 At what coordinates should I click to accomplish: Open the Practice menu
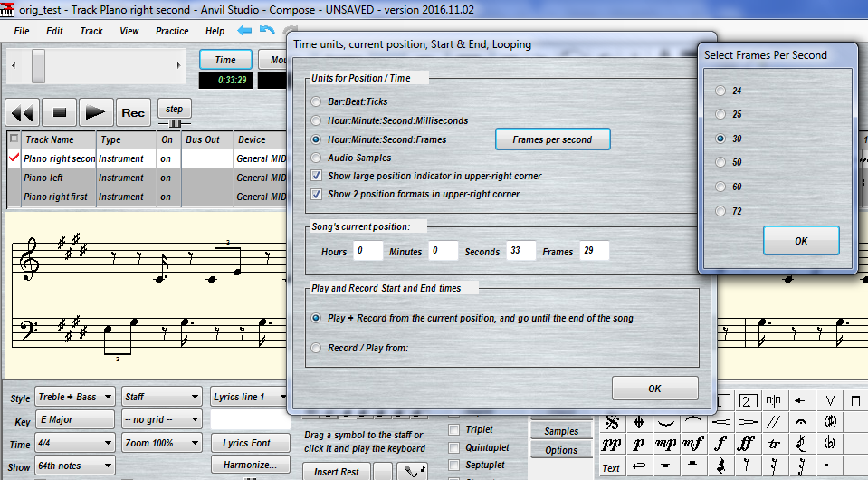point(172,31)
